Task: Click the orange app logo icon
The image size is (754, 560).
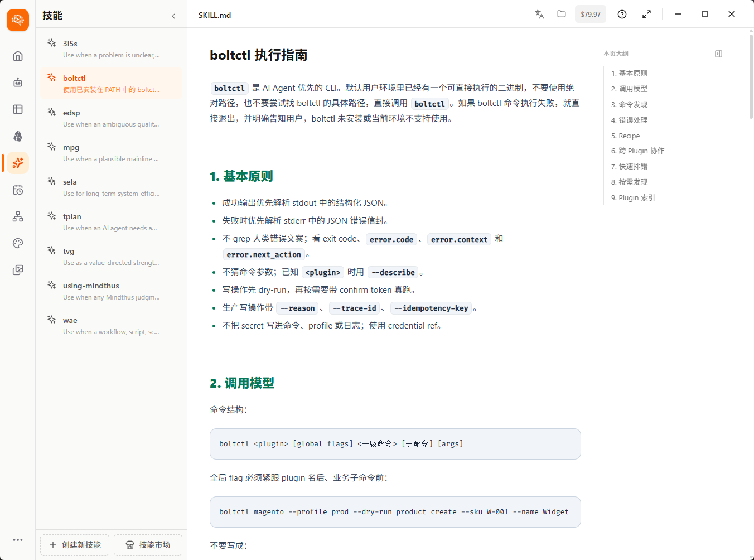Action: point(18,20)
